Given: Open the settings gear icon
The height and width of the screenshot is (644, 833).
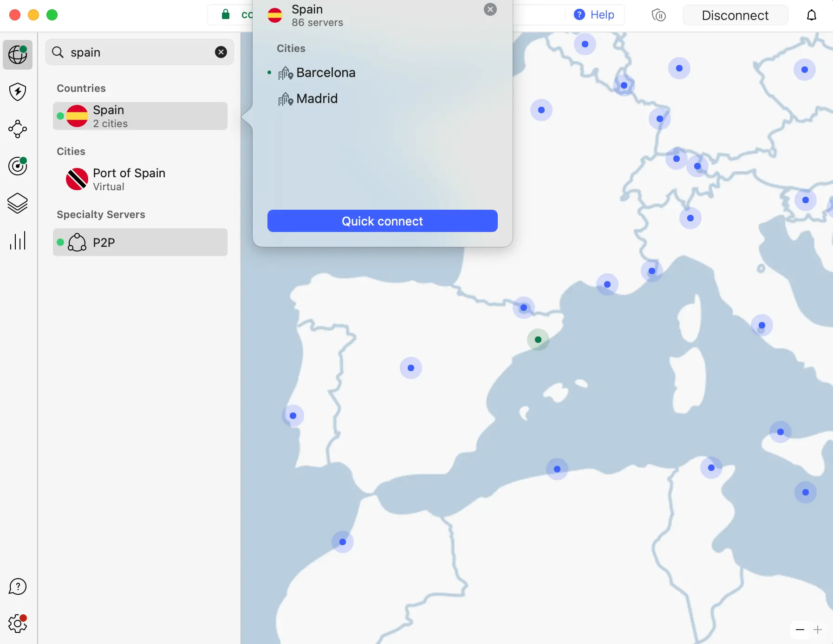Looking at the screenshot, I should (x=18, y=624).
